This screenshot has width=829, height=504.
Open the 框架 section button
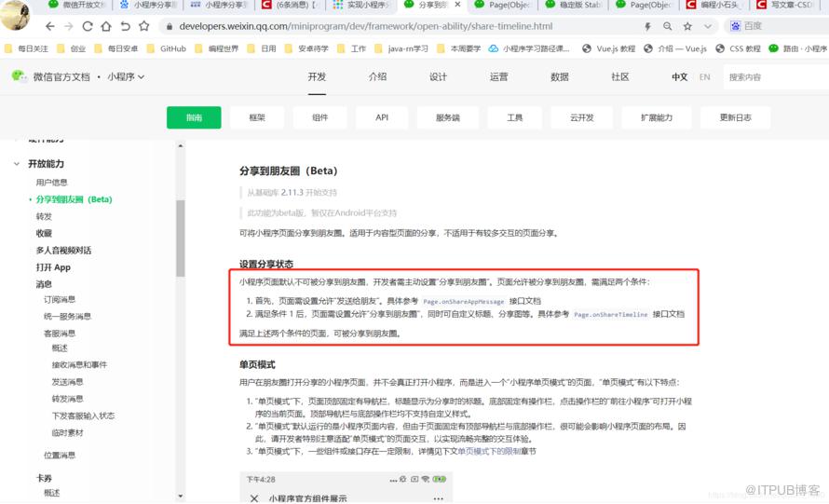[257, 117]
